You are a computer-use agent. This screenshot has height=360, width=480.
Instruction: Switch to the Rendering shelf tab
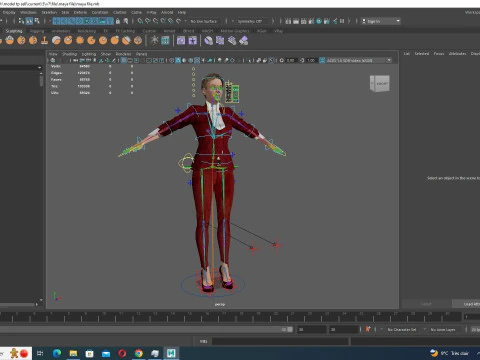coord(87,31)
